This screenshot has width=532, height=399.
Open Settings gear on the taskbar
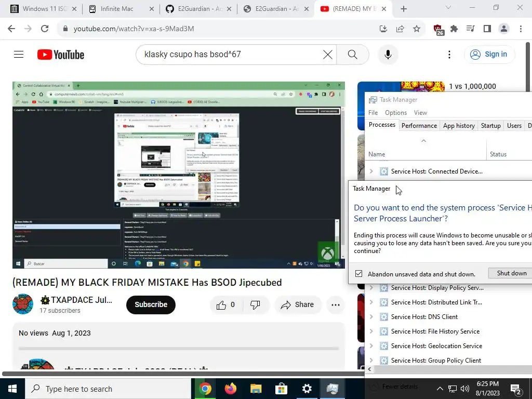[307, 389]
